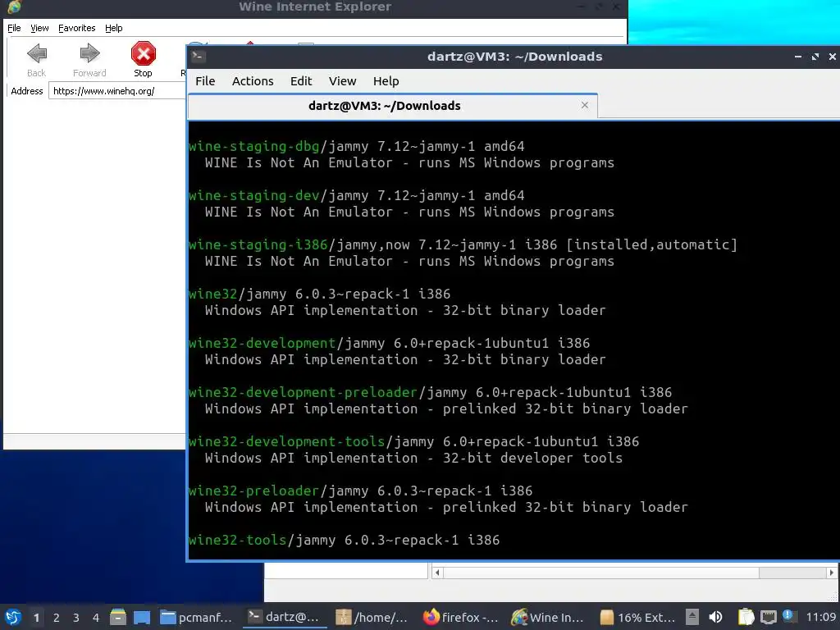This screenshot has height=630, width=840.
Task: Open the Help menu in Wine Internet Explorer
Action: (x=113, y=28)
